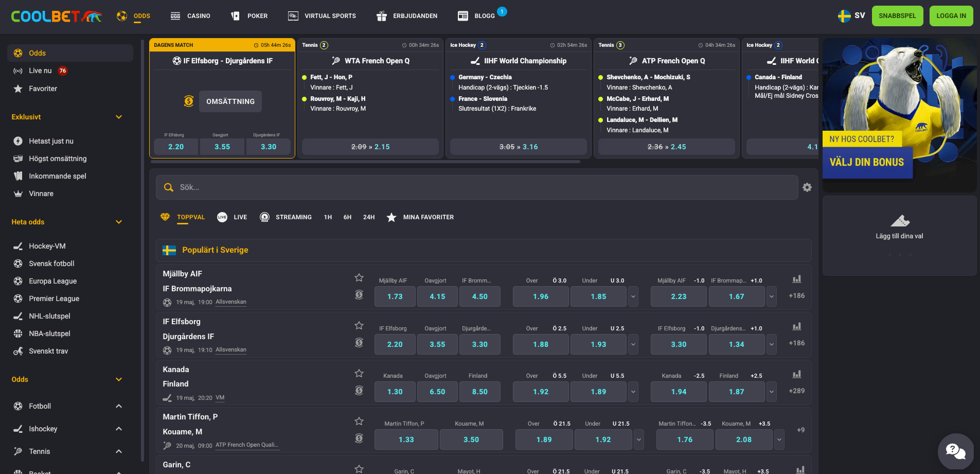Image resolution: width=980 pixels, height=474 pixels.
Task: Select Kouame, M odds 3.50
Action: [471, 440]
